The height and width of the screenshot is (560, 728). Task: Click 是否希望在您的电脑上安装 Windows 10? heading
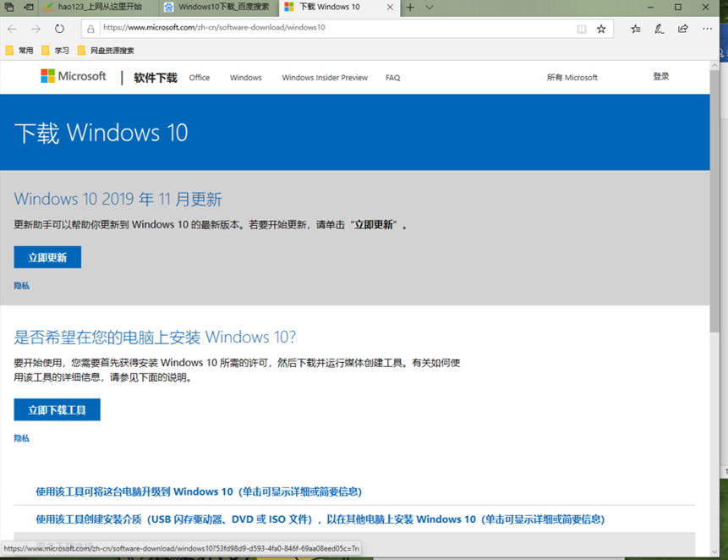155,338
